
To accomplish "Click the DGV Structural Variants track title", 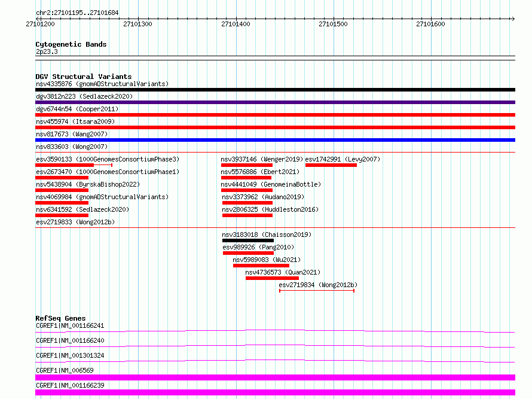I will (84, 77).
